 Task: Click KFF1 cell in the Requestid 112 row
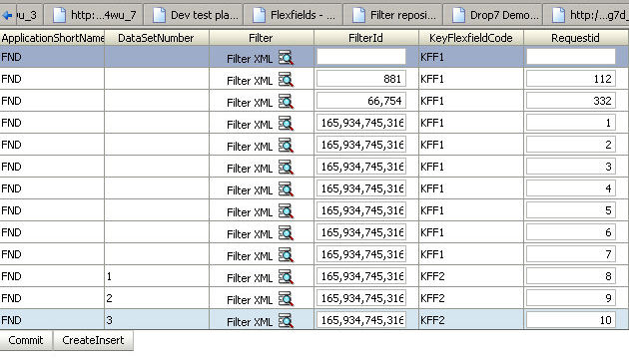tap(471, 79)
